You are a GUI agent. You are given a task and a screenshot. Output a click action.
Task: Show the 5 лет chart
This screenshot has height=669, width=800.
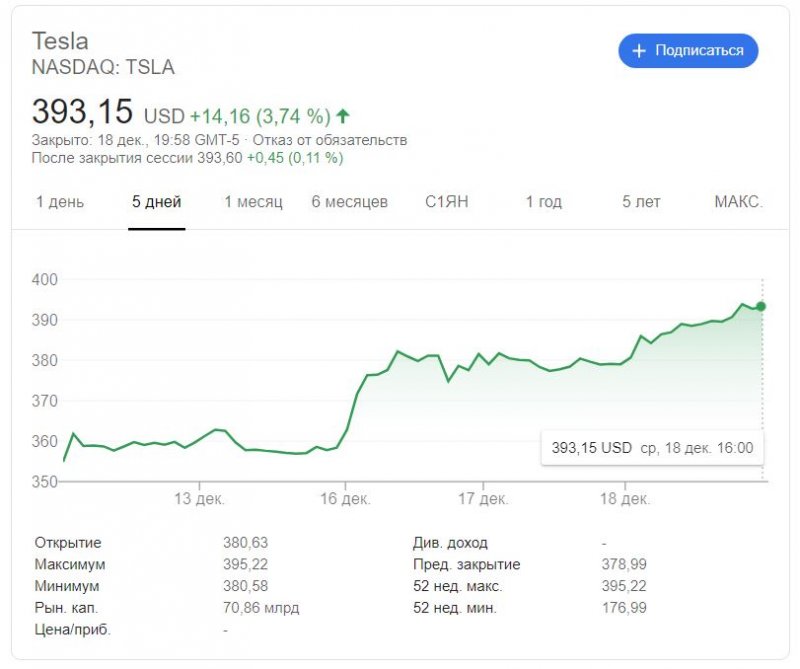(x=641, y=202)
